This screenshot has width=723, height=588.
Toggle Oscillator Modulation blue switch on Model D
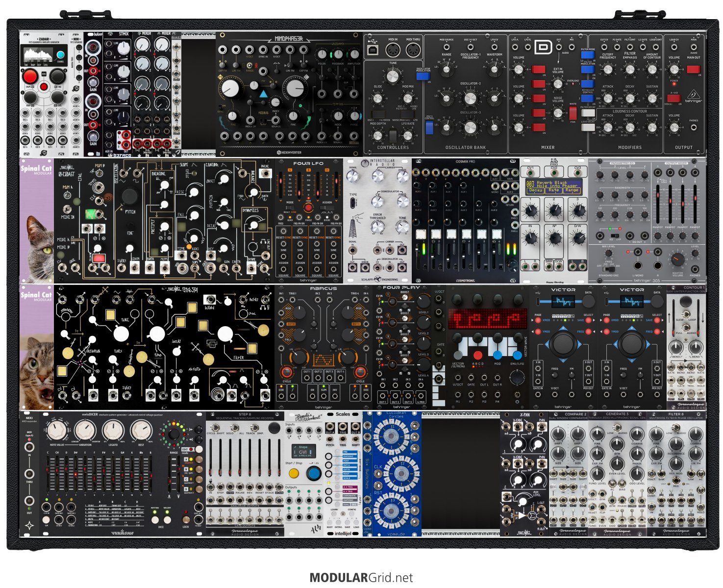(423, 77)
